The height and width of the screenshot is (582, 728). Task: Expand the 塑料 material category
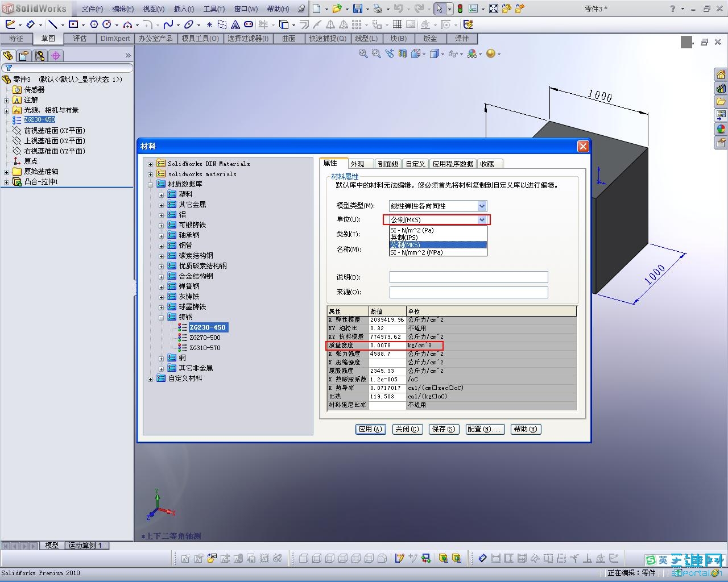tap(162, 195)
